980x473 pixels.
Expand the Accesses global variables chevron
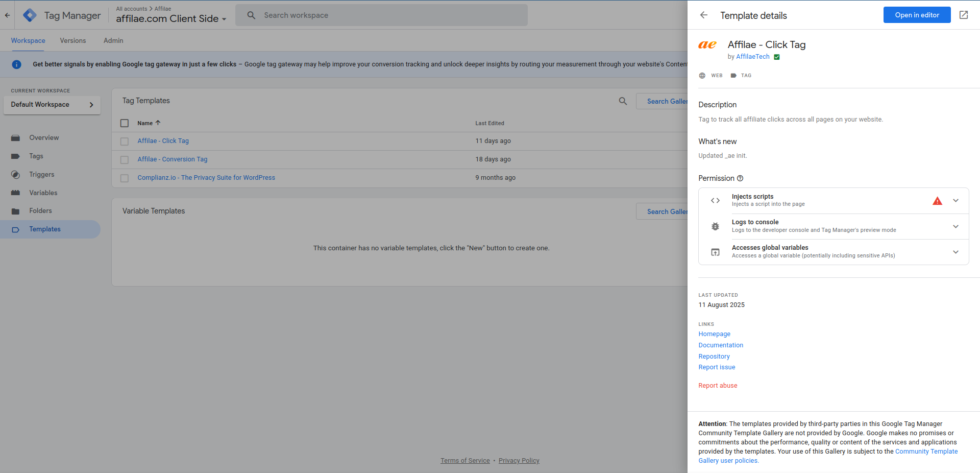click(x=955, y=252)
